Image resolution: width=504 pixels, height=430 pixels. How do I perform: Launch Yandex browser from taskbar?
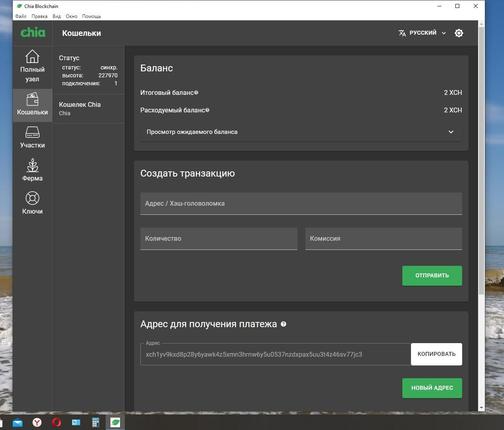click(37, 422)
